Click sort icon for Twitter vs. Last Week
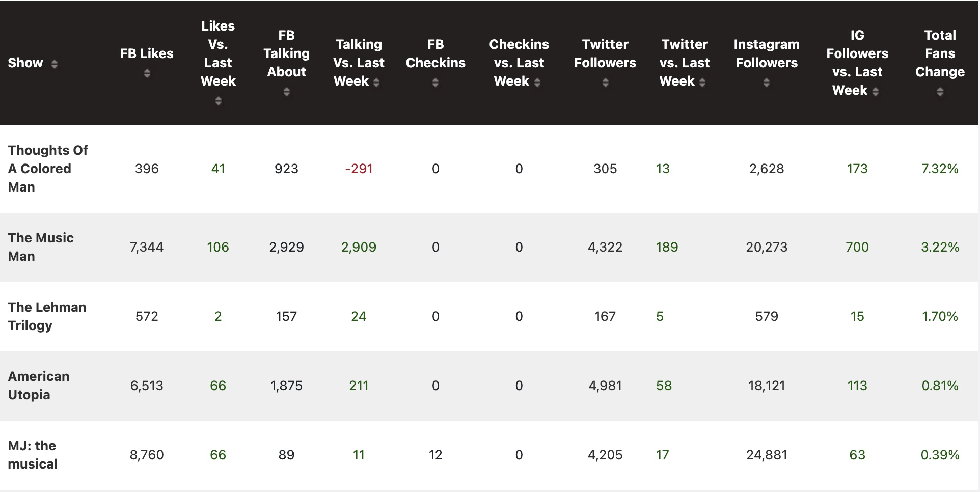 point(702,82)
